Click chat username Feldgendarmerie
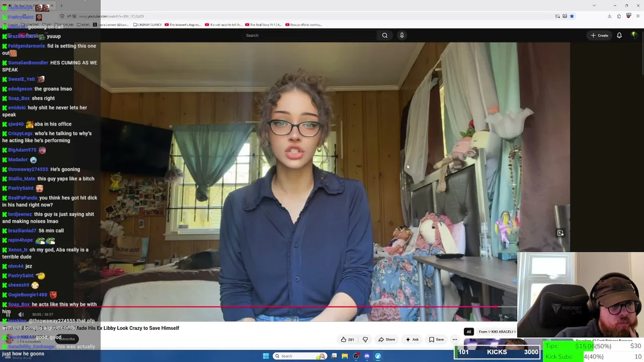Image resolution: width=644 pixels, height=362 pixels. [26, 46]
